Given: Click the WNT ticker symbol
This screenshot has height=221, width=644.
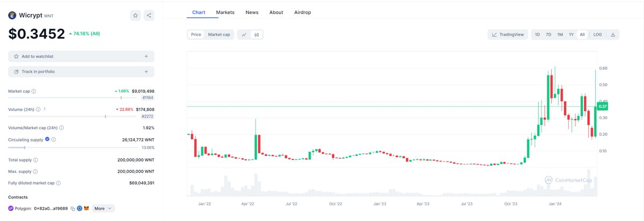Looking at the screenshot, I should [48, 16].
